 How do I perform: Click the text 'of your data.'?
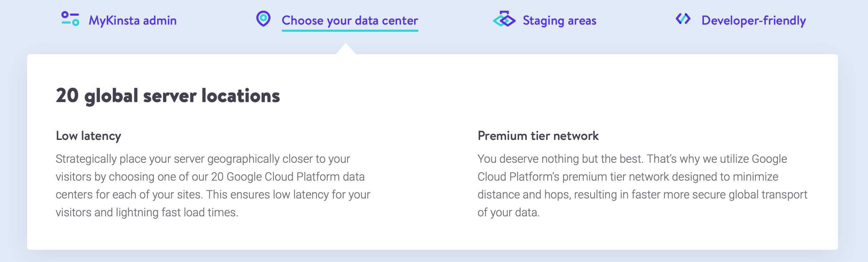(509, 212)
